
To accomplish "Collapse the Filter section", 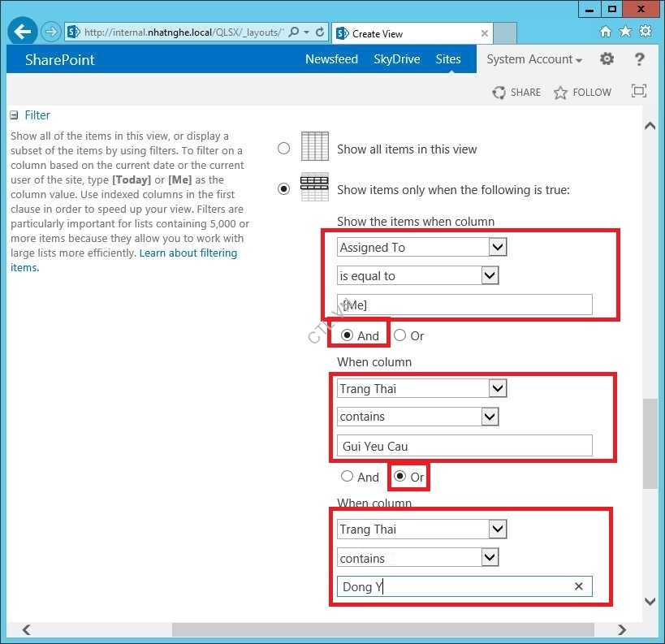I will pyautogui.click(x=14, y=115).
